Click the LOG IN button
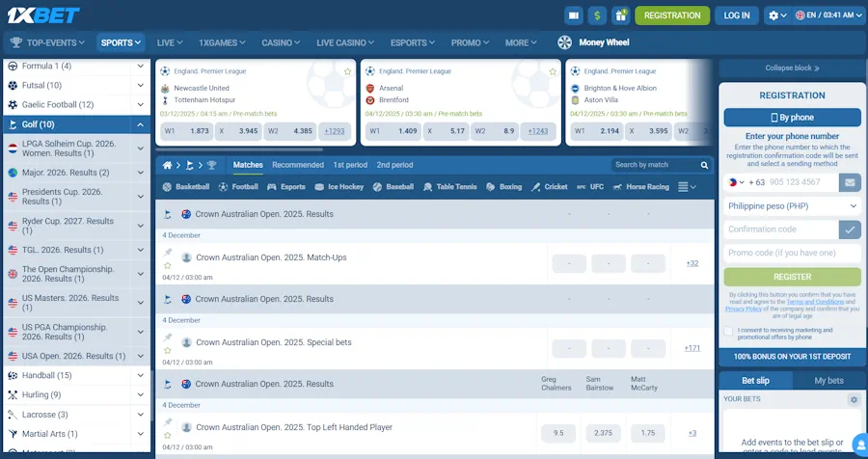This screenshot has height=459, width=868. (x=736, y=15)
